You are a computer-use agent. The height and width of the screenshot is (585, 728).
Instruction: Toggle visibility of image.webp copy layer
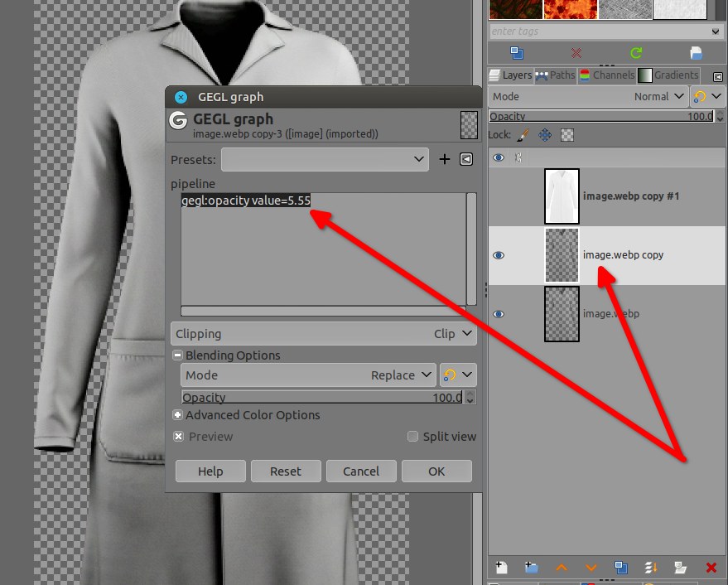tap(499, 255)
